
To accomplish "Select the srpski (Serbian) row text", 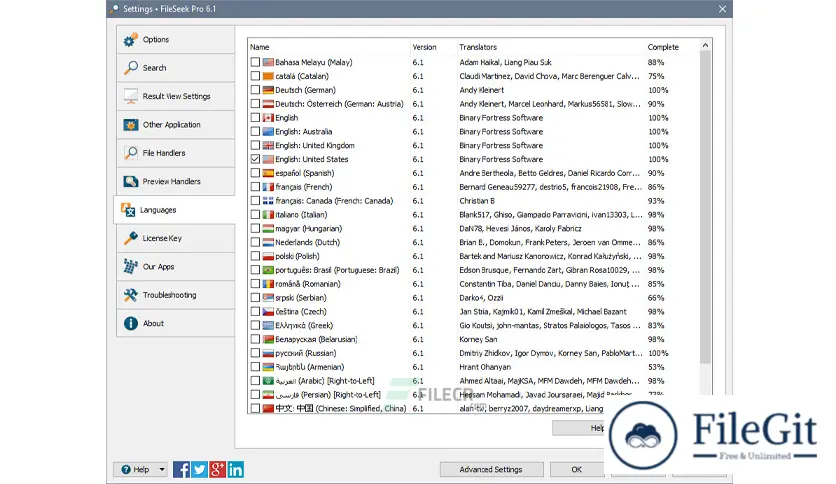I will tap(301, 298).
